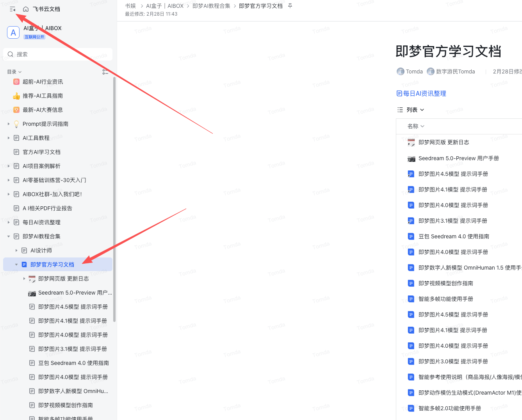Click the 即梦官方学习文档 page title heading
The height and width of the screenshot is (420, 522).
pos(448,51)
